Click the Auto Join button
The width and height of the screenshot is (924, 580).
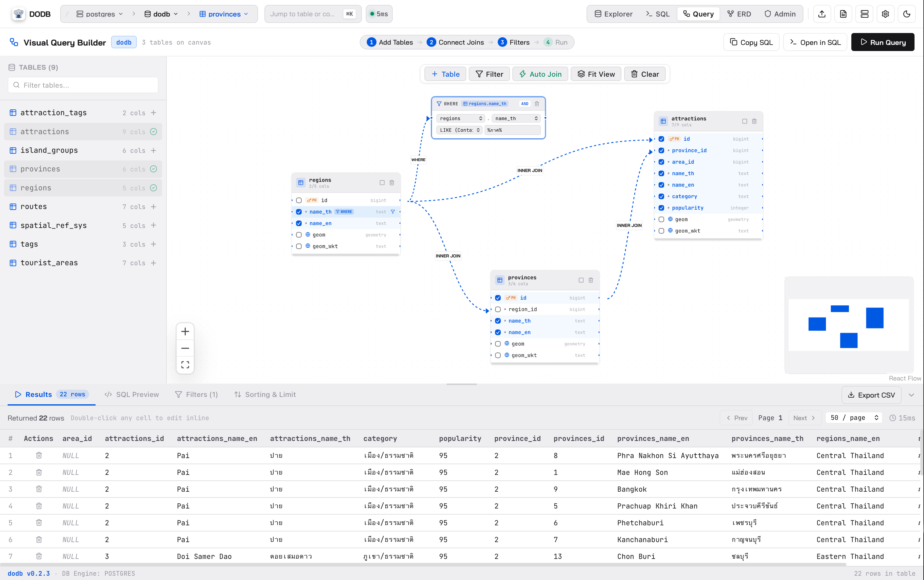point(540,74)
